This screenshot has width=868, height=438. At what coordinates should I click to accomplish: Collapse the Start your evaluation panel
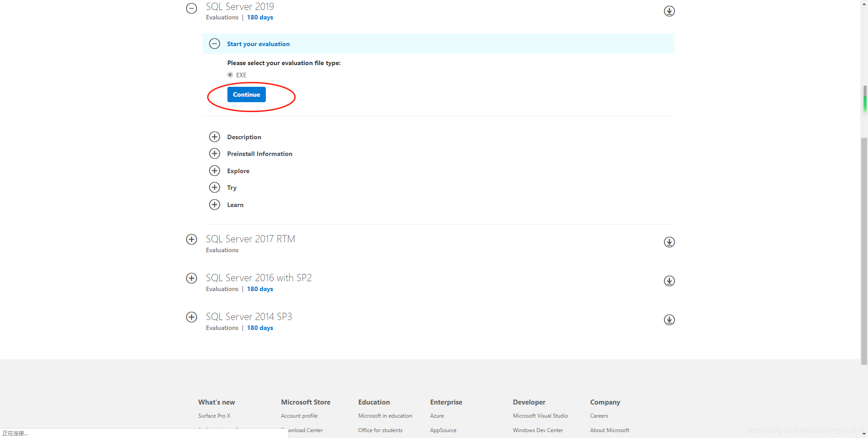(215, 44)
